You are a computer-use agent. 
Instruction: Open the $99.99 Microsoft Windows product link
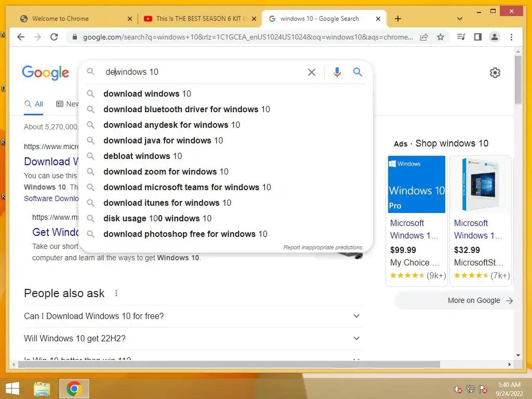pos(414,229)
